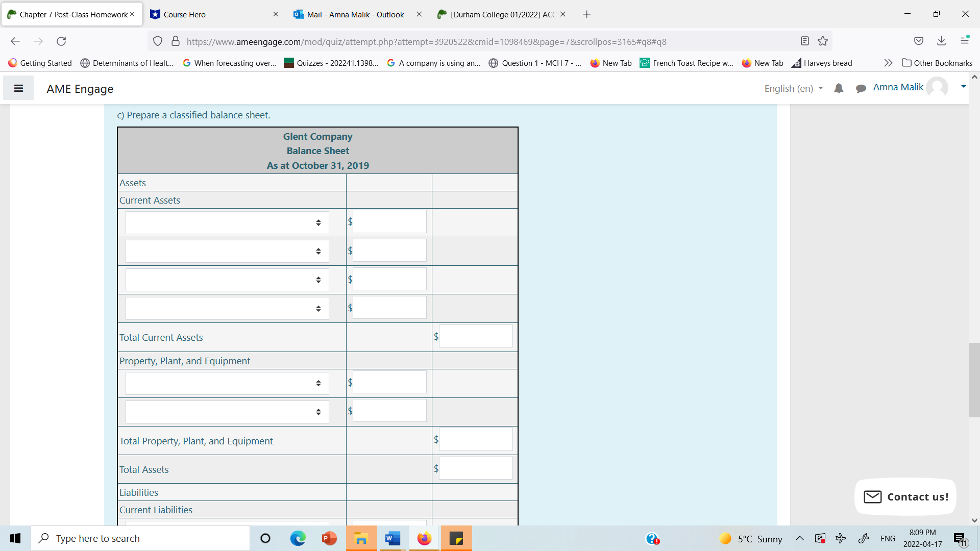The height and width of the screenshot is (551, 980).
Task: Open messages via the speech bubble icon
Action: pos(861,88)
